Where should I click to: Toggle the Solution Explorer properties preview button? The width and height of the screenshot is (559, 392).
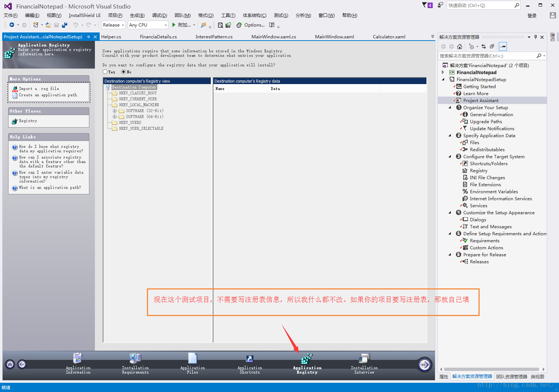pos(503,46)
